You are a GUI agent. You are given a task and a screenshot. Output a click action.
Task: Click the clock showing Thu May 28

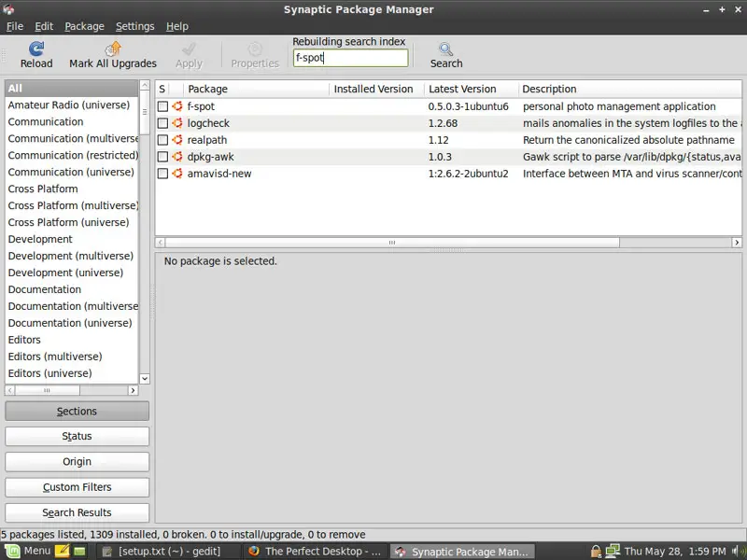click(x=675, y=552)
